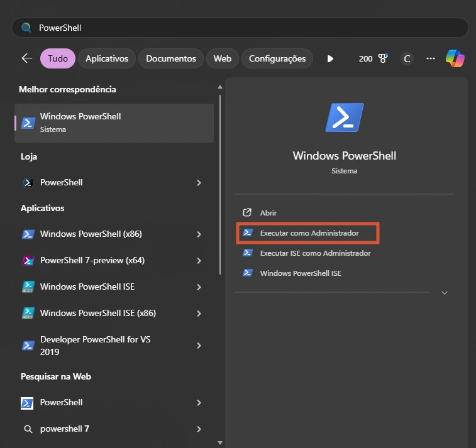Click the Developer PowerShell for VS 2019 icon
This screenshot has height=448, width=476.
click(28, 346)
